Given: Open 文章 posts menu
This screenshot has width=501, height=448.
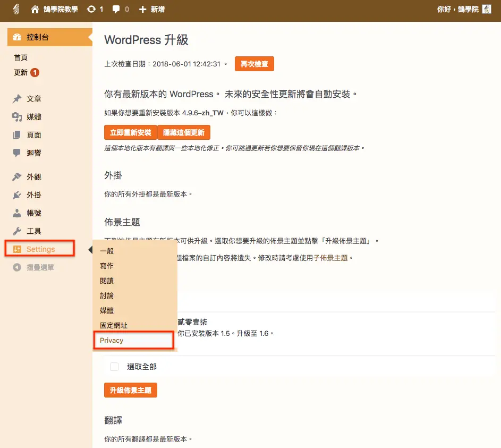Looking at the screenshot, I should click(34, 99).
